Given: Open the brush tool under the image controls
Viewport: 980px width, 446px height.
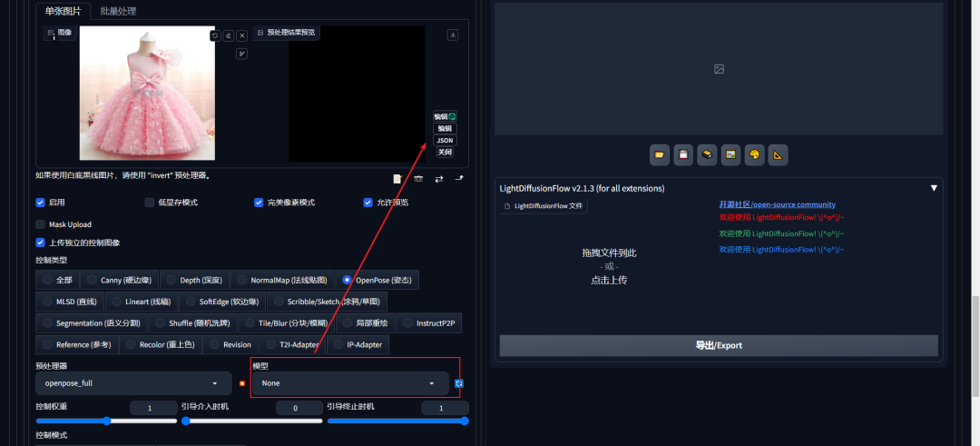Looking at the screenshot, I should pos(242,54).
